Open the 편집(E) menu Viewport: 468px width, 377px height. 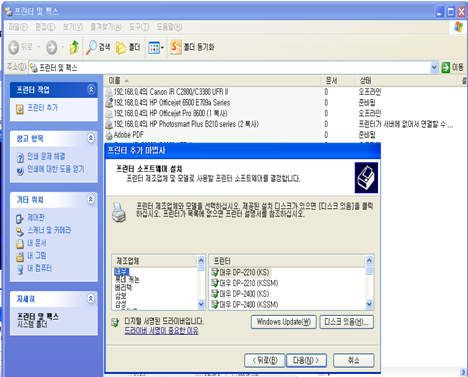pyautogui.click(x=45, y=27)
